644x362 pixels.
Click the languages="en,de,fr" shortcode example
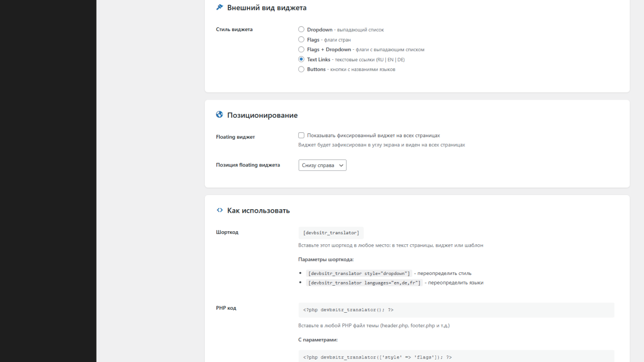tap(364, 283)
